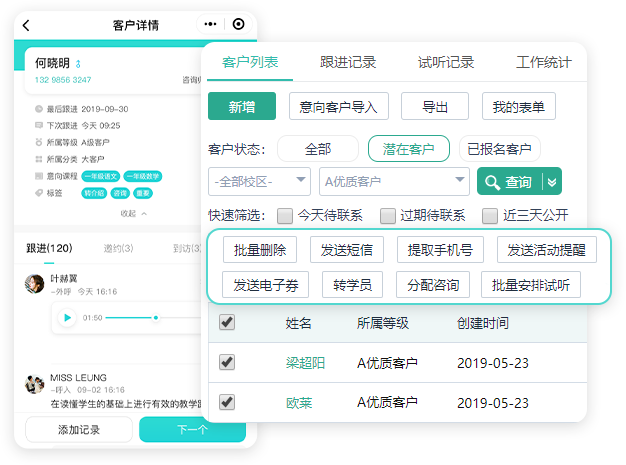This screenshot has height=465, width=626.
Task: Play the voice recording from 叶赫翼
Action: click(67, 318)
